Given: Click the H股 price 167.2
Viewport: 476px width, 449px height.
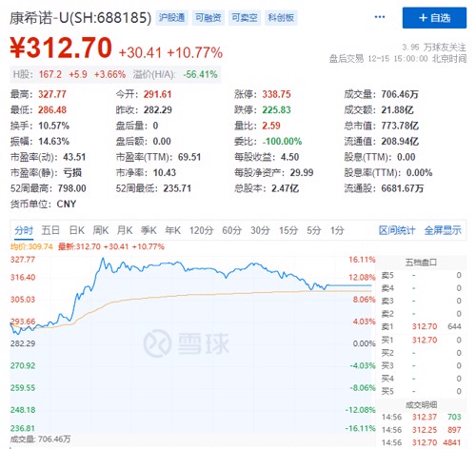Looking at the screenshot, I should coord(50,74).
